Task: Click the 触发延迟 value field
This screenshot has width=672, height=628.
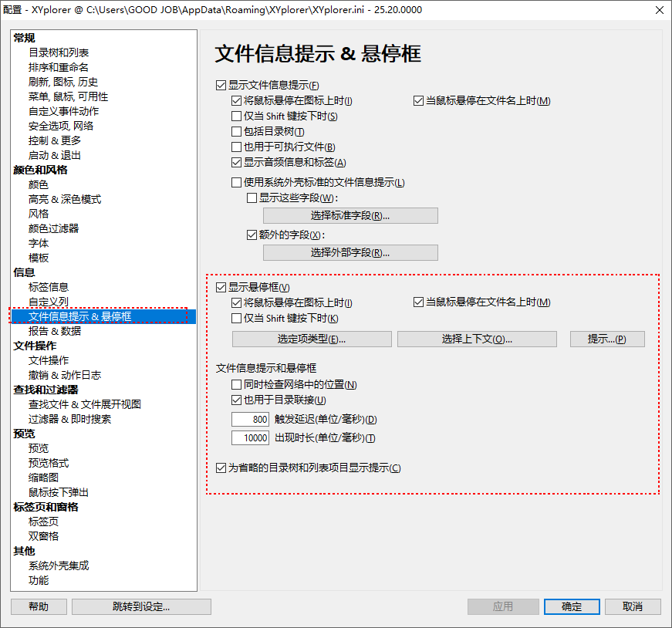Action: [x=251, y=420]
